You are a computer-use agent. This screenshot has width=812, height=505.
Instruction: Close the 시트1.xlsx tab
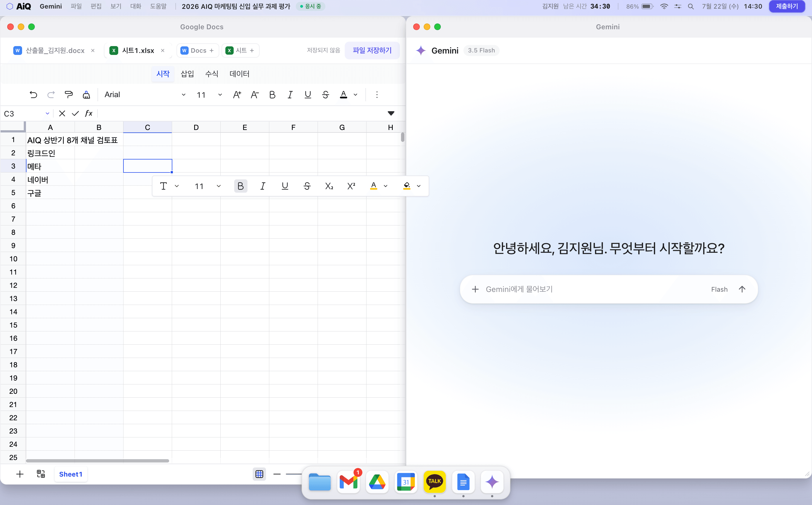pyautogui.click(x=162, y=50)
